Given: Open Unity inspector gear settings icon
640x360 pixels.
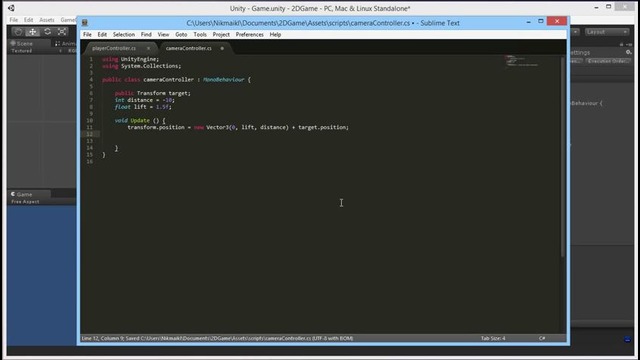Looking at the screenshot, I should (x=629, y=52).
